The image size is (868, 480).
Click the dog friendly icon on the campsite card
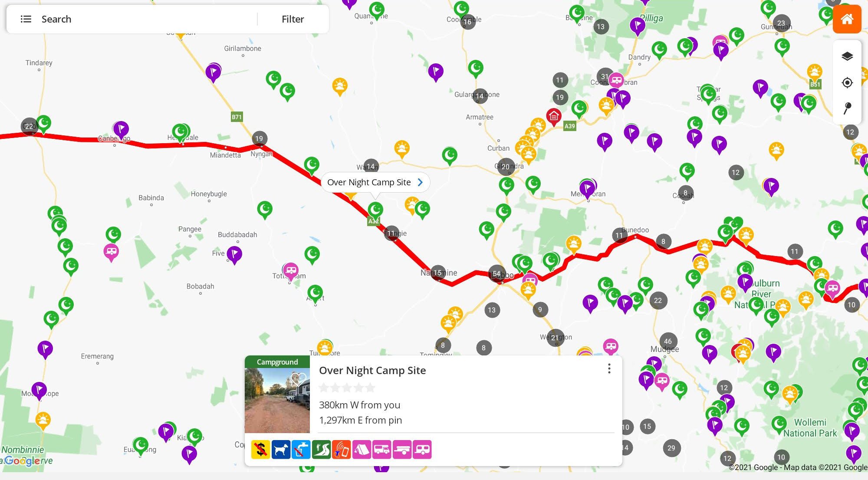[x=281, y=450]
